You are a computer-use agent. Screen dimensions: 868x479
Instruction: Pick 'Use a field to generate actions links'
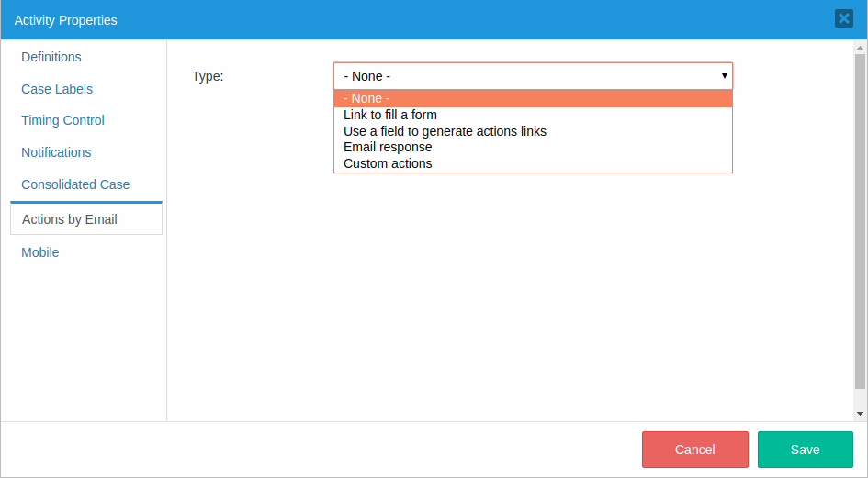coord(445,131)
